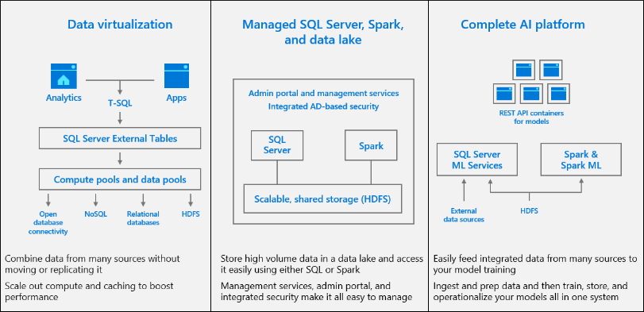Select the "Analytics" label
The width and height of the screenshot is (644, 312).
64,98
